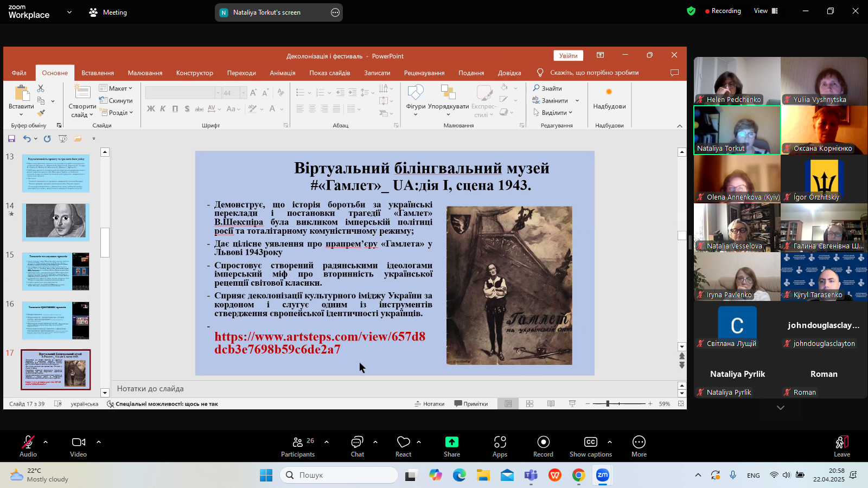Click the React icon

403,446
